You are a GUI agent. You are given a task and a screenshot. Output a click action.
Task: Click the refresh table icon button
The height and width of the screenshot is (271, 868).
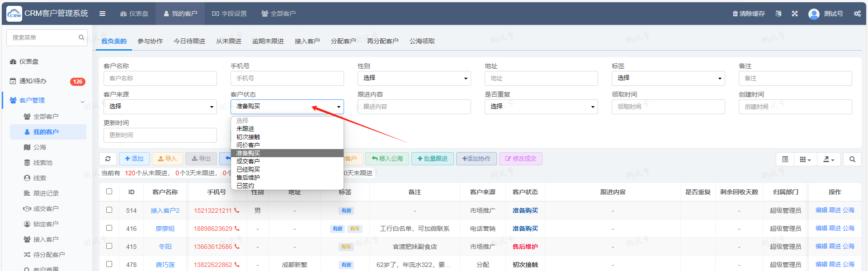click(x=108, y=159)
